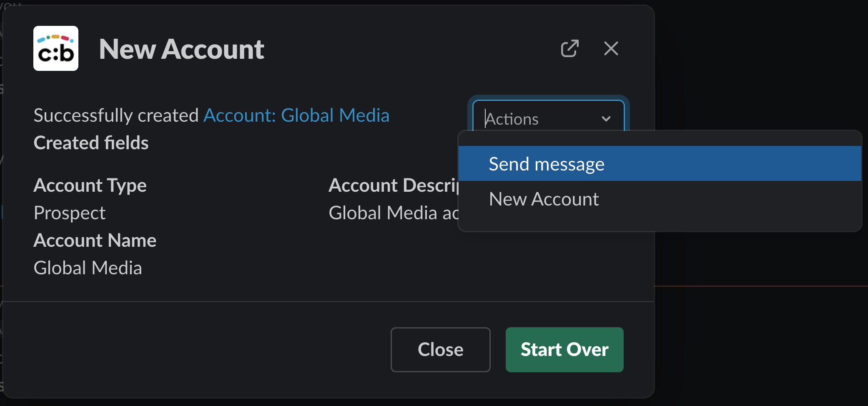Click the Account Name field label
Viewport: 868px width, 406px height.
[x=95, y=241]
